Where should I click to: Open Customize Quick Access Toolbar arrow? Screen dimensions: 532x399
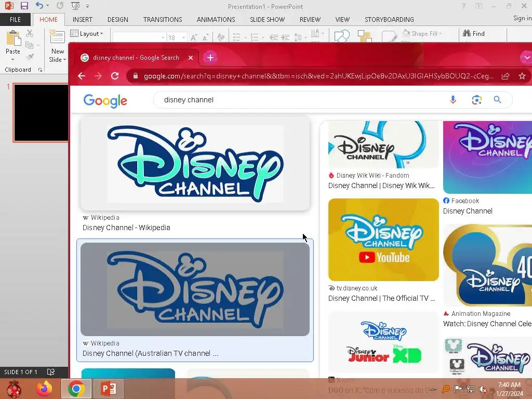87,6
